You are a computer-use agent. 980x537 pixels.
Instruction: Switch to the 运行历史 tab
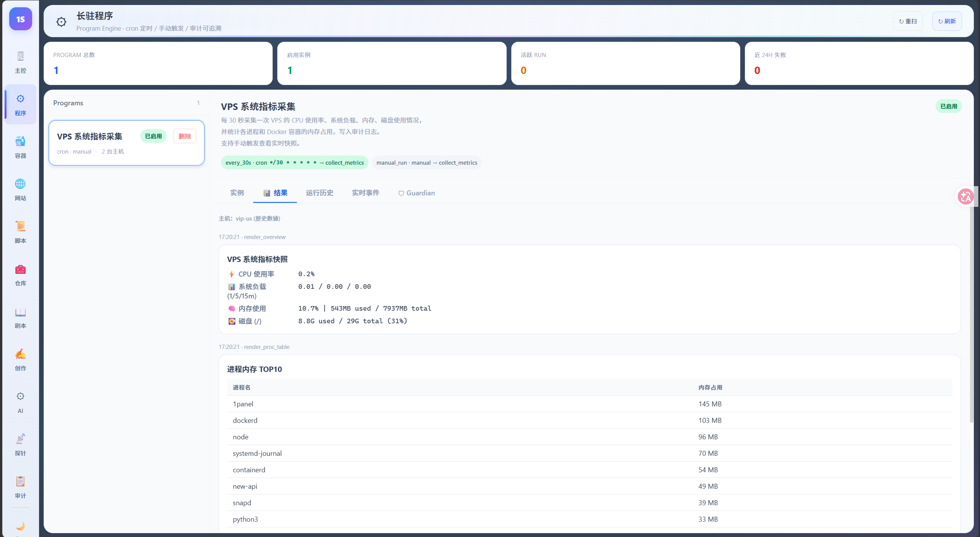click(319, 193)
